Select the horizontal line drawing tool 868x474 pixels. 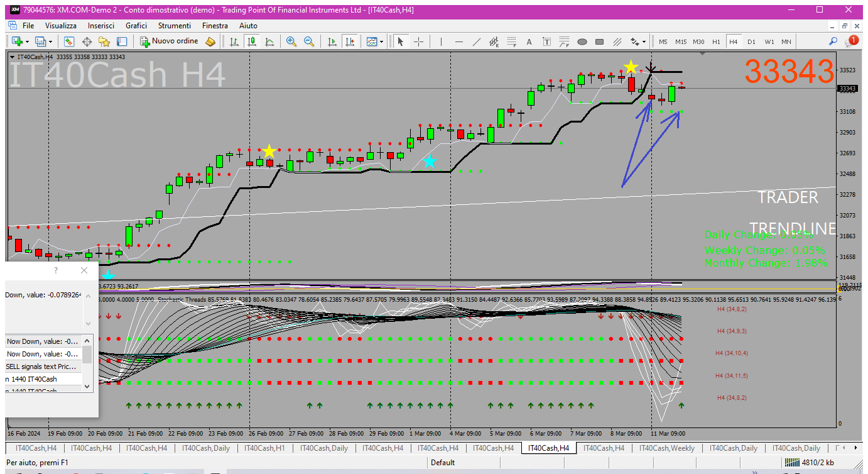tap(458, 41)
